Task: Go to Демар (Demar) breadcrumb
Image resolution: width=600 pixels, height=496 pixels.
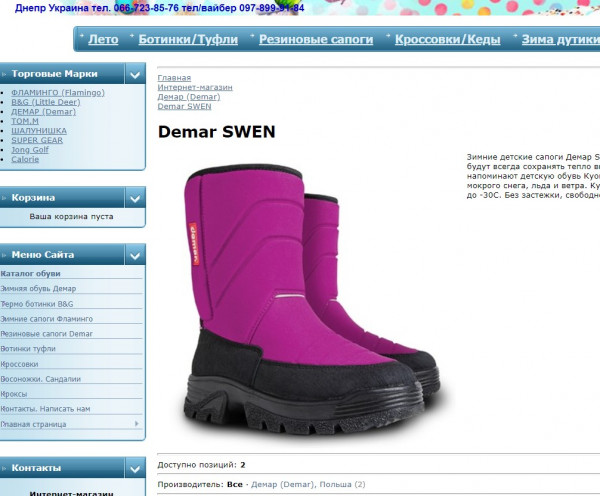Action: click(x=189, y=97)
